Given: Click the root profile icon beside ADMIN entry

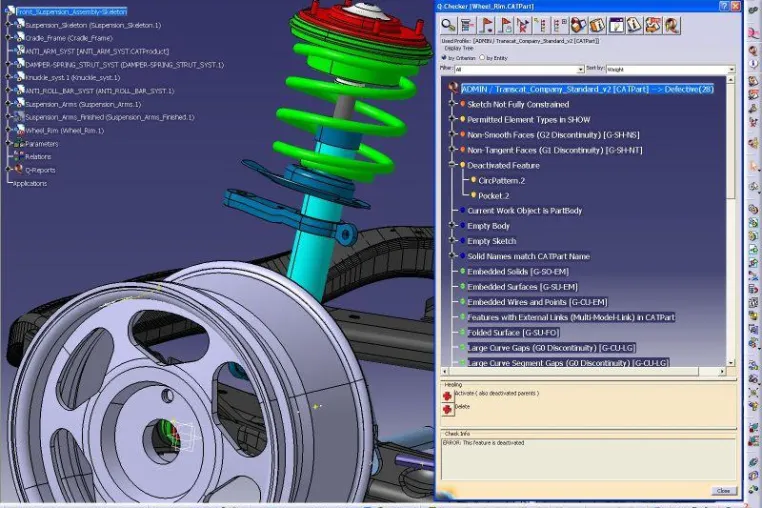Looking at the screenshot, I should tap(453, 88).
